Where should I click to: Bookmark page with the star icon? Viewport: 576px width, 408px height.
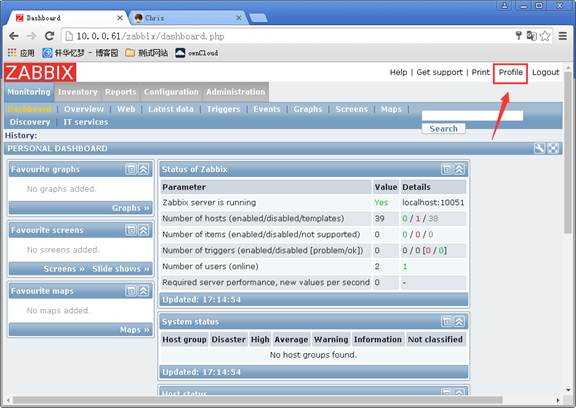(545, 36)
